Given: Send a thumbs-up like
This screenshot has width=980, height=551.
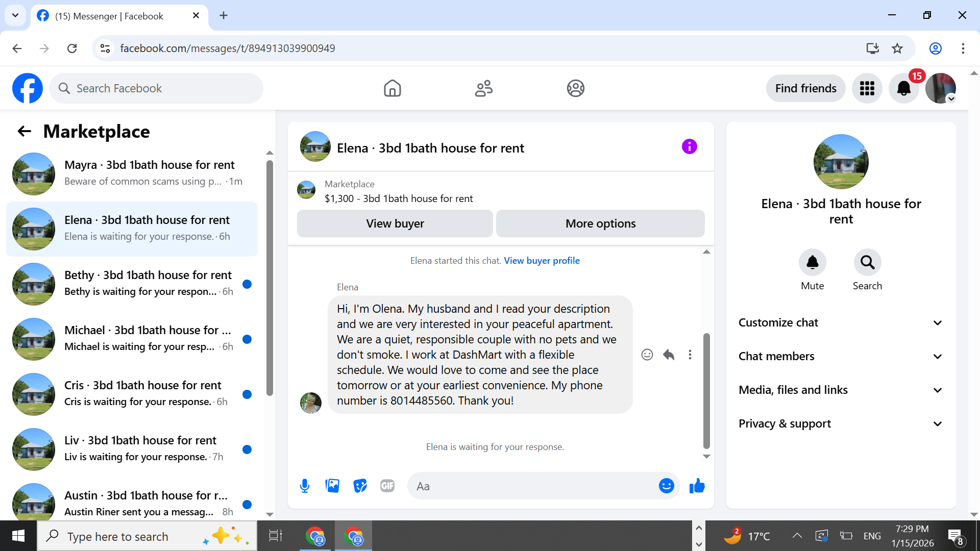Looking at the screenshot, I should tap(697, 486).
